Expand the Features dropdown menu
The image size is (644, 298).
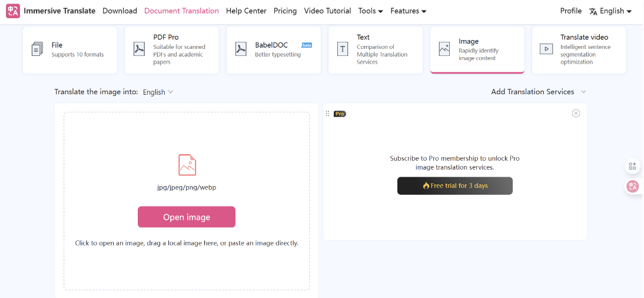point(408,11)
